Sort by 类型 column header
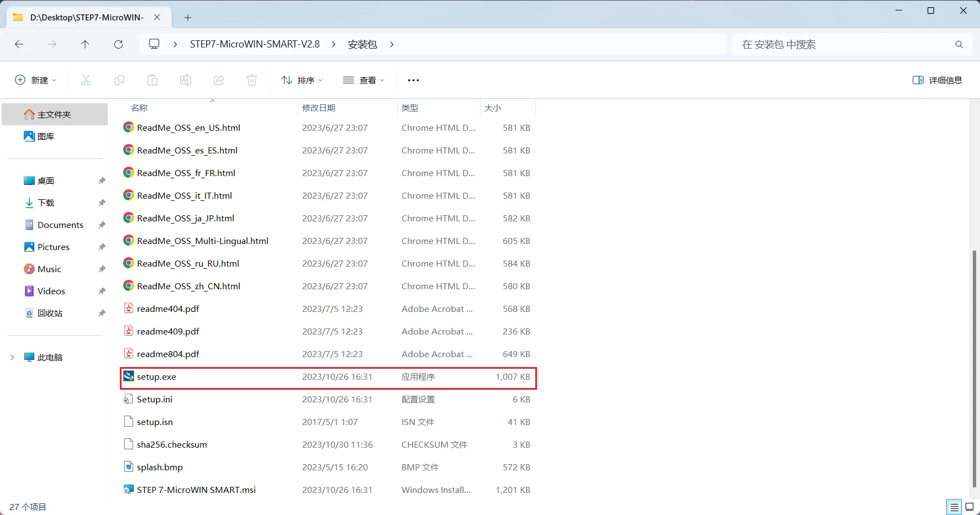 pos(439,108)
